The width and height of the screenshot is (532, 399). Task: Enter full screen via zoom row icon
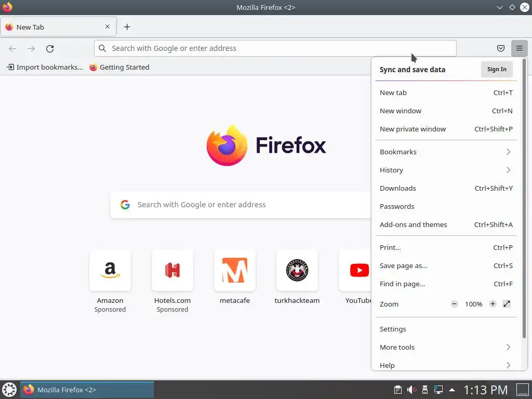[507, 304]
